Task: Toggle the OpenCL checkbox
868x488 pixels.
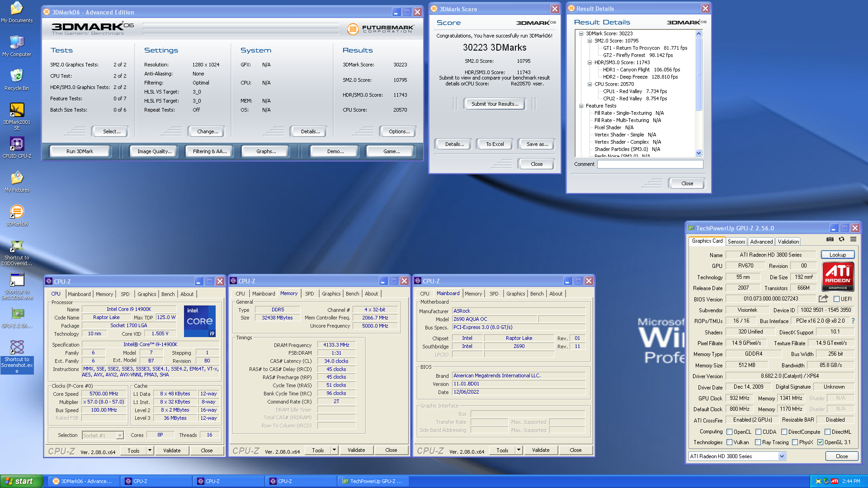Action: click(x=729, y=432)
